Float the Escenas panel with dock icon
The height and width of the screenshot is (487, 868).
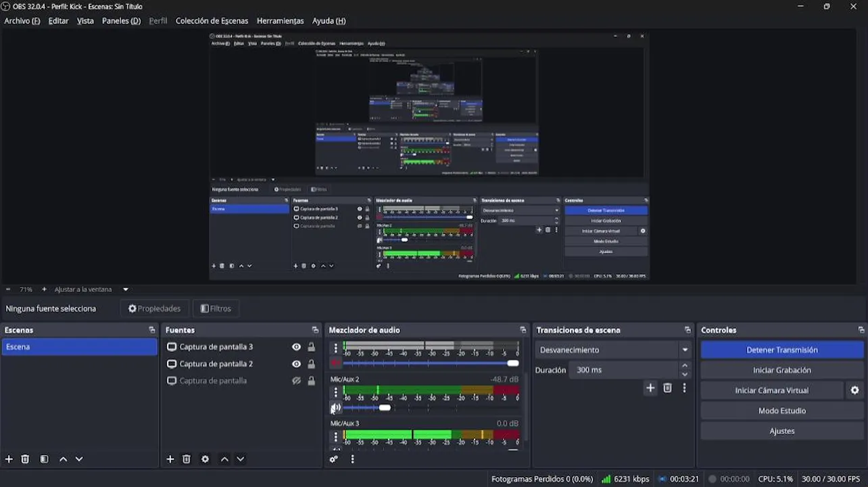click(x=152, y=330)
